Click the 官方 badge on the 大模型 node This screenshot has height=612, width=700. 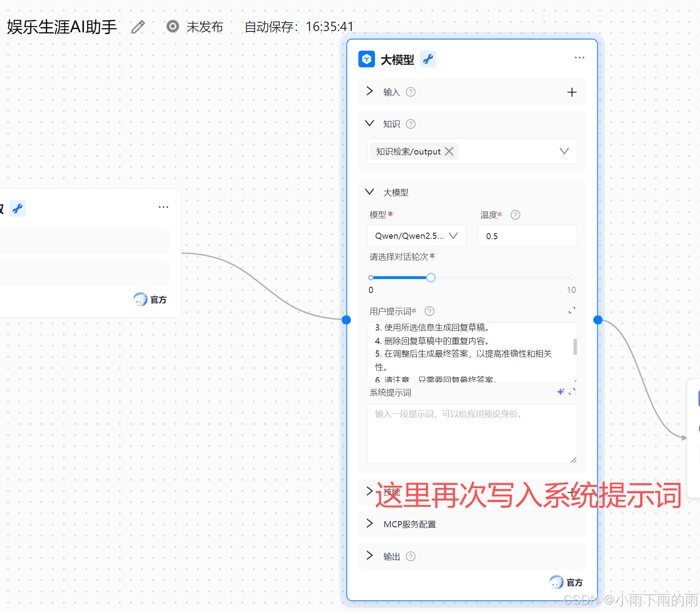pyautogui.click(x=567, y=582)
